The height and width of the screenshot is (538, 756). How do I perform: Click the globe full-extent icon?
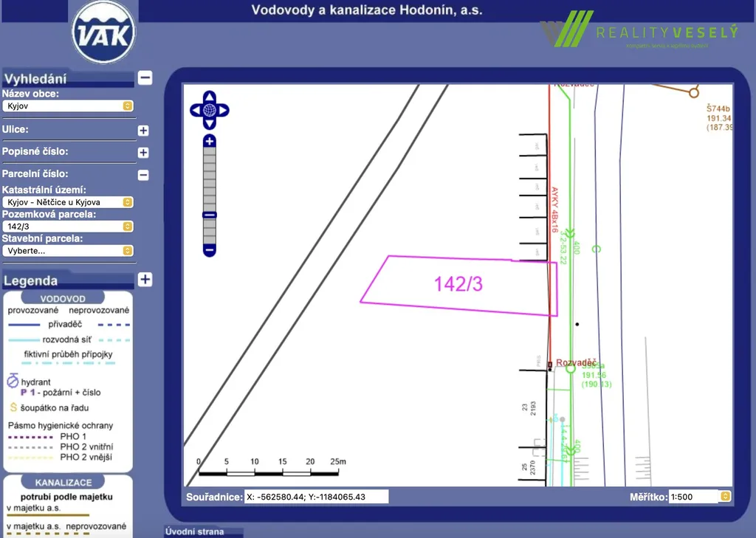210,111
